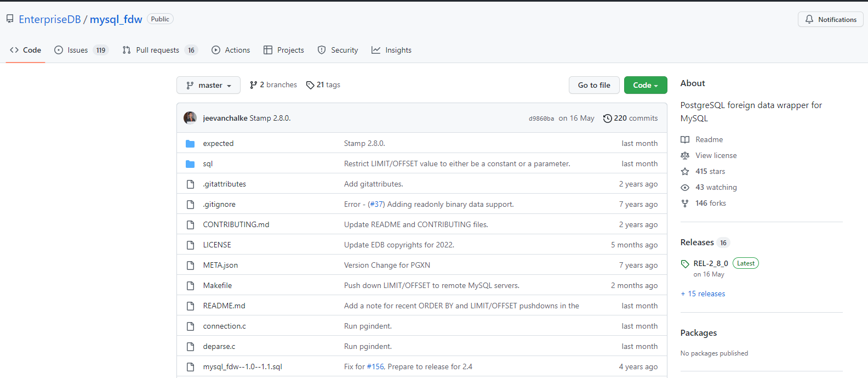Click the file icon for .gitattributes

(x=190, y=184)
